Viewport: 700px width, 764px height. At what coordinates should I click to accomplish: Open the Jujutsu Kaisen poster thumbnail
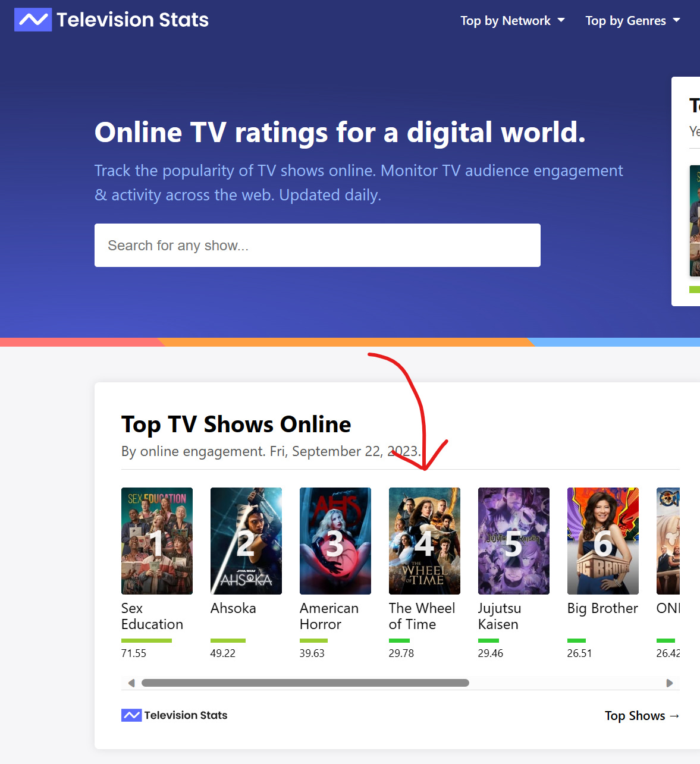pos(514,541)
